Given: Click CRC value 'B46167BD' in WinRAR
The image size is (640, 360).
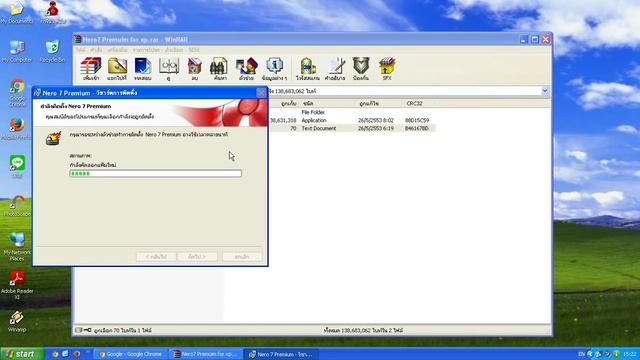Looking at the screenshot, I should 417,128.
